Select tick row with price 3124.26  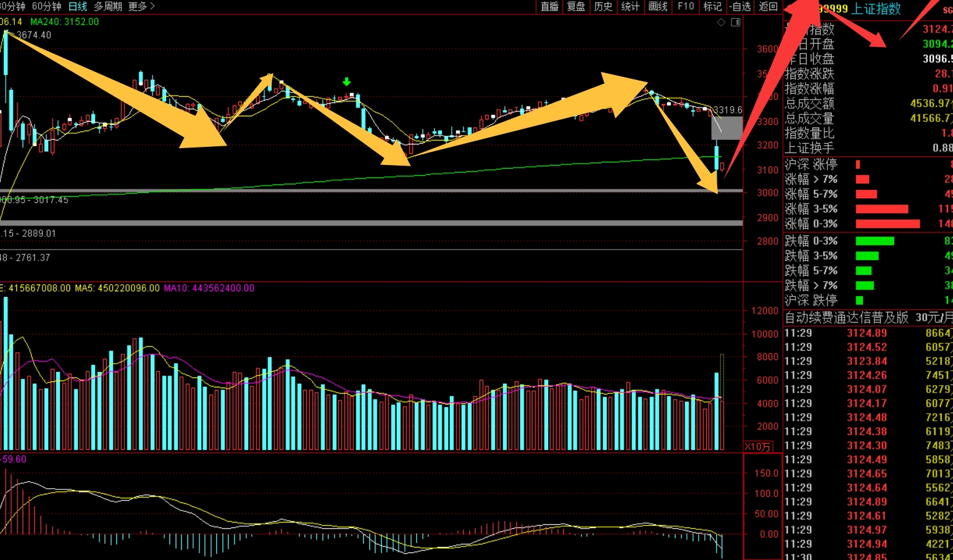click(x=869, y=375)
